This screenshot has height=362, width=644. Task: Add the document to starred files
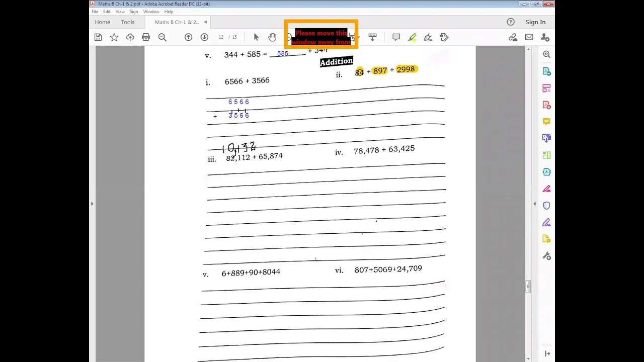coord(114,37)
